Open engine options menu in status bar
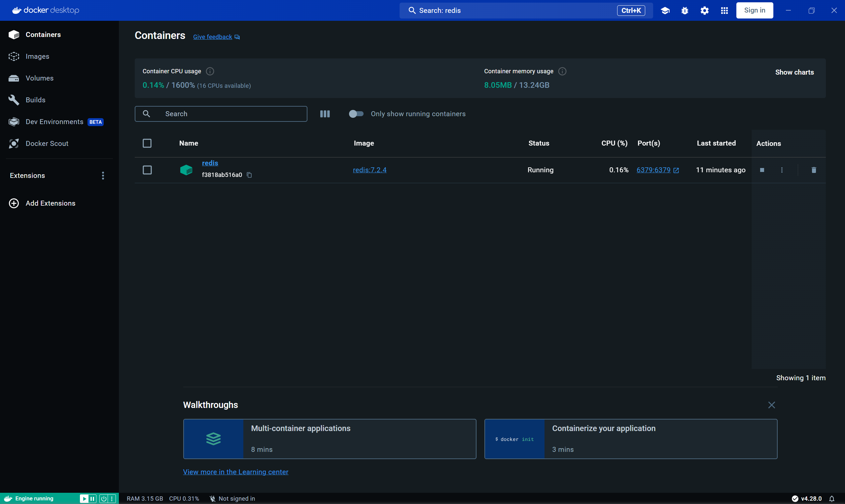845x504 pixels. tap(112, 499)
